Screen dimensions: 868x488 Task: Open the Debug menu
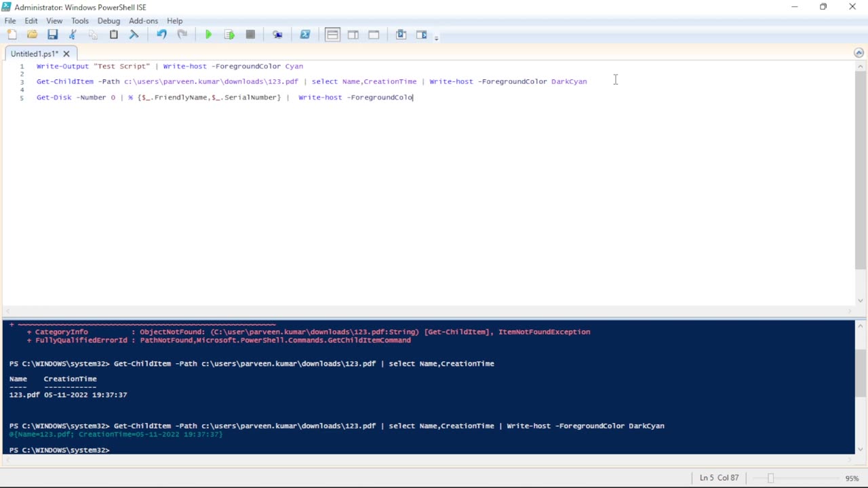(108, 21)
